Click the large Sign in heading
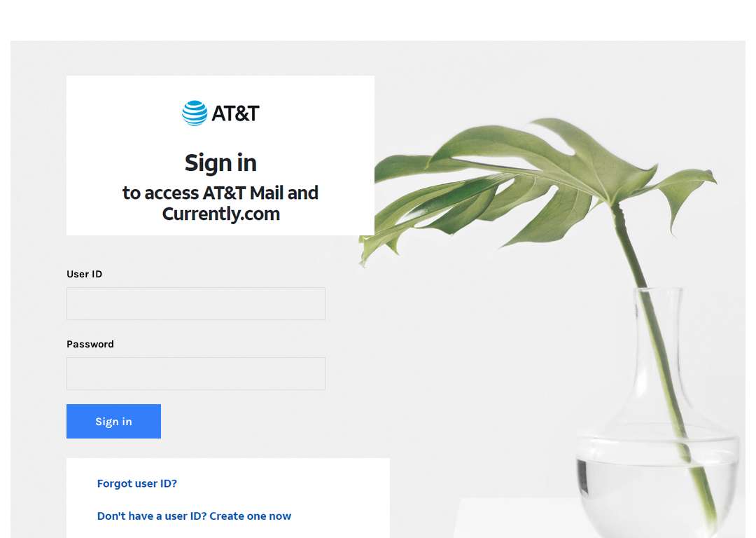 pyautogui.click(x=220, y=163)
